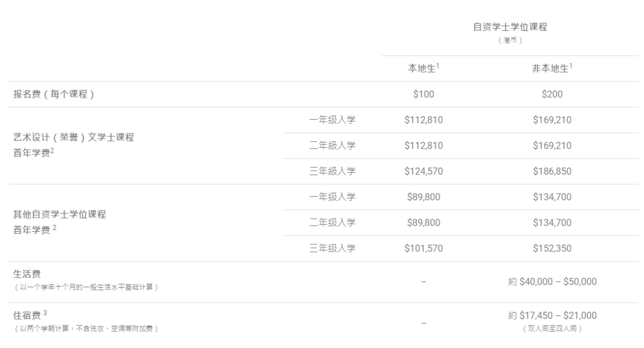This screenshot has height=348, width=644.
Task: Click the $101,570 local tuition fee
Action: point(423,248)
